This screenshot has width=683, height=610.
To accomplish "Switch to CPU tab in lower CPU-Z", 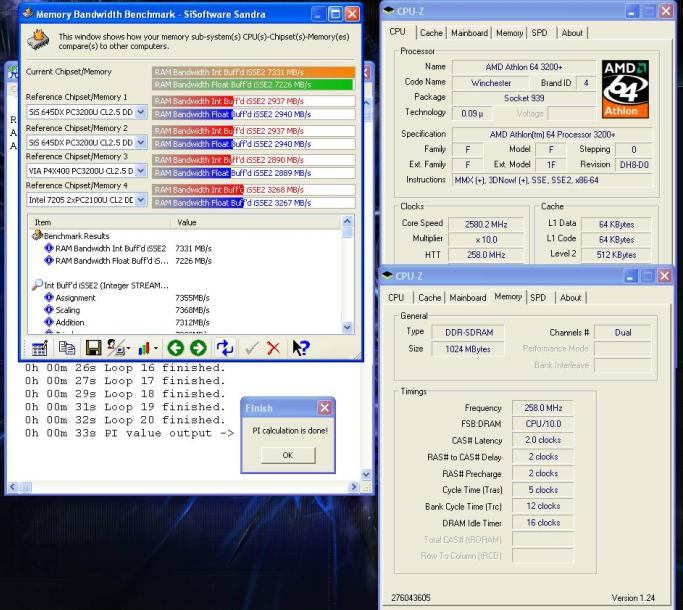I will point(396,298).
